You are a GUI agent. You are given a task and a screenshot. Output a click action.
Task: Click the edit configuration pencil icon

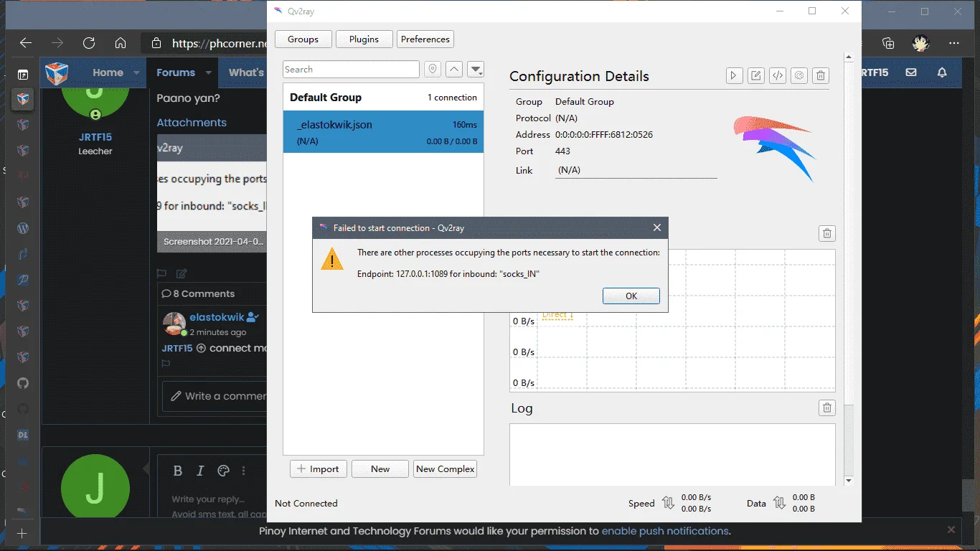(756, 75)
